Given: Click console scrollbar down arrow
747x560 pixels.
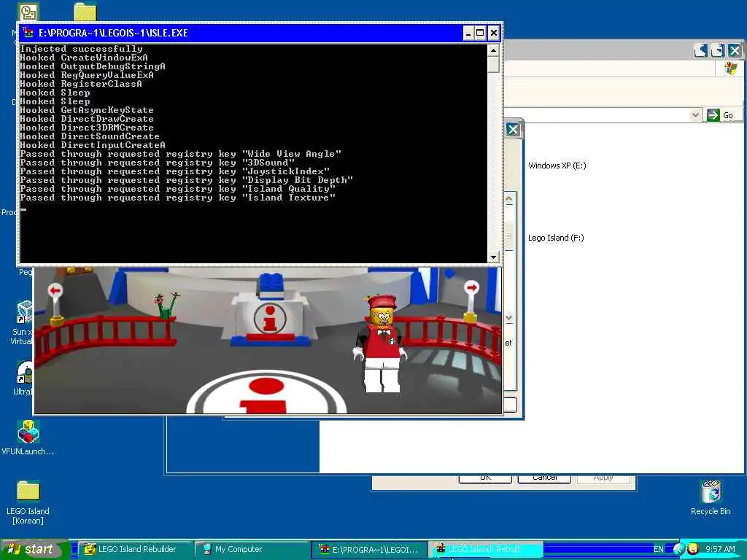Looking at the screenshot, I should pyautogui.click(x=494, y=257).
